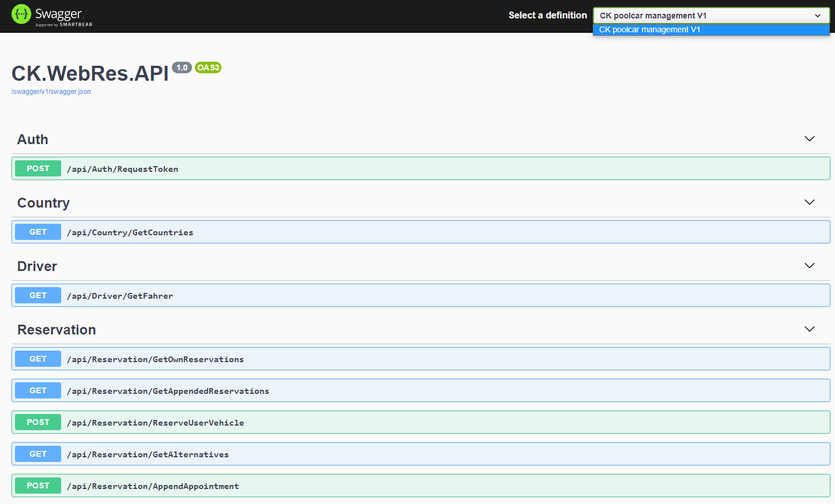Viewport: 835px width, 504px height.
Task: Click the POST badge on RequestToken endpoint
Action: pyautogui.click(x=37, y=168)
